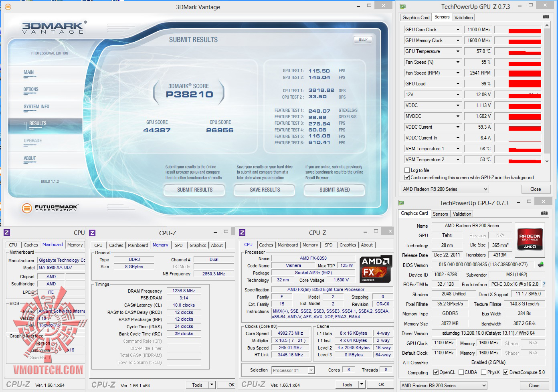Screen dimensions: 558x392
Task: Open the ABOUT section in 3DMark Vantage
Action: coord(30,159)
